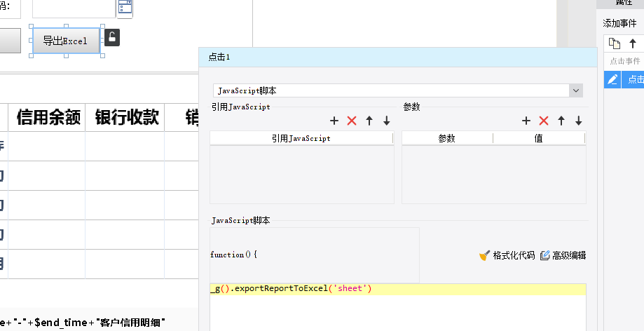The width and height of the screenshot is (644, 331).
Task: Move parameter row up
Action: (561, 121)
